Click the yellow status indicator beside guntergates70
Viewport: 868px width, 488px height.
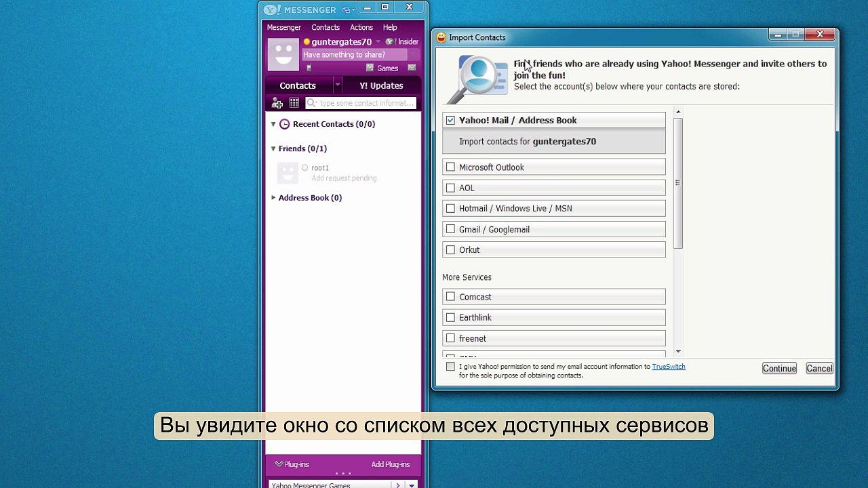[x=307, y=42]
